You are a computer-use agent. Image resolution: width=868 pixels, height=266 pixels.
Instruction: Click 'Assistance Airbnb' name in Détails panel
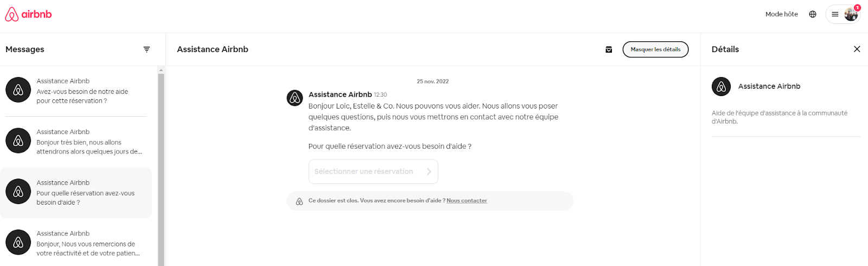(769, 86)
